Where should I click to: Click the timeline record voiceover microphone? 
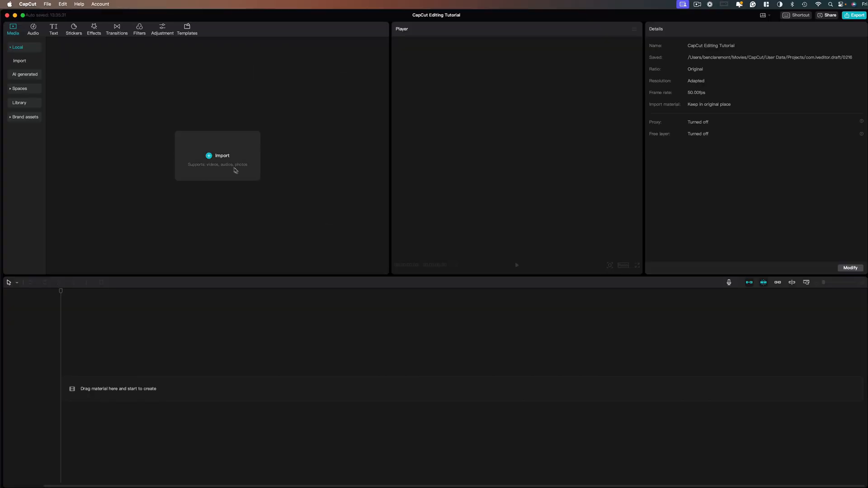coord(729,282)
